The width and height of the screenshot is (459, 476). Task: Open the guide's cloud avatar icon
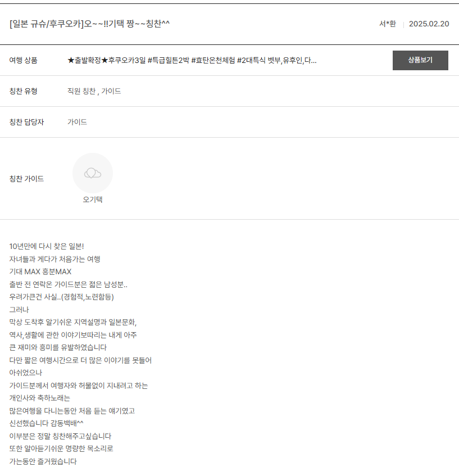(93, 173)
